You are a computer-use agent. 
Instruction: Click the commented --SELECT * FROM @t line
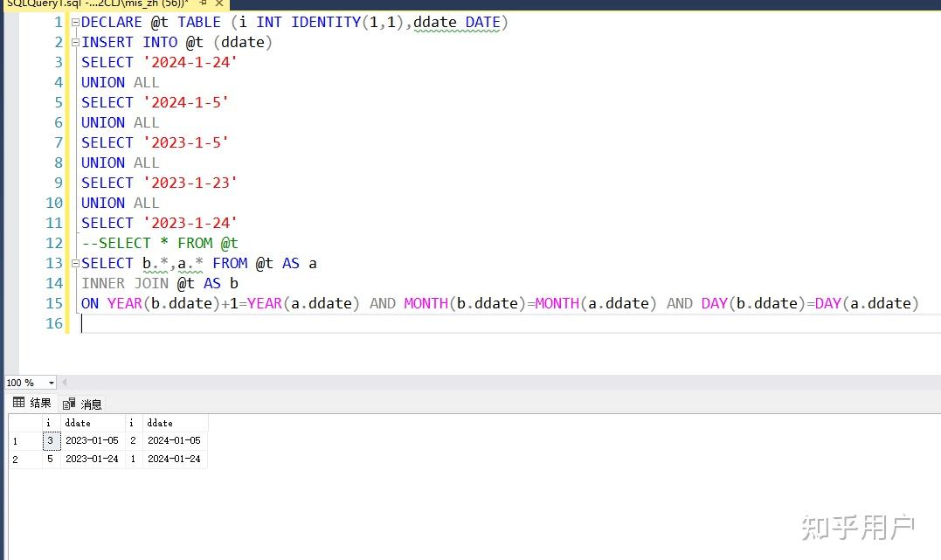[160, 243]
